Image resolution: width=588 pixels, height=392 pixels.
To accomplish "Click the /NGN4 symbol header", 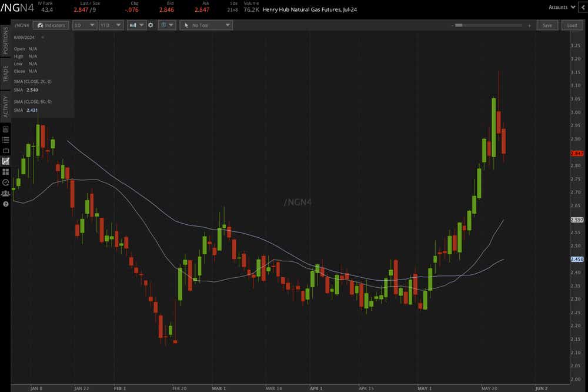I will [x=17, y=8].
